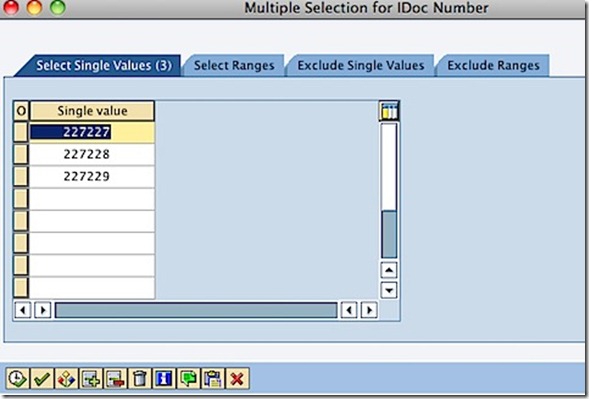This screenshot has width=589, height=399.
Task: Open the blue info Help icon
Action: pos(164,378)
